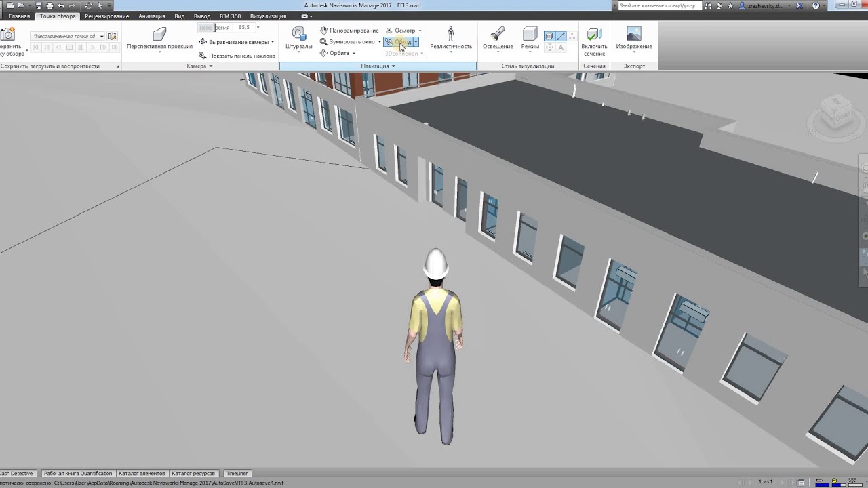
Task: Open the New file icon in quick access
Action: [x=9, y=5]
